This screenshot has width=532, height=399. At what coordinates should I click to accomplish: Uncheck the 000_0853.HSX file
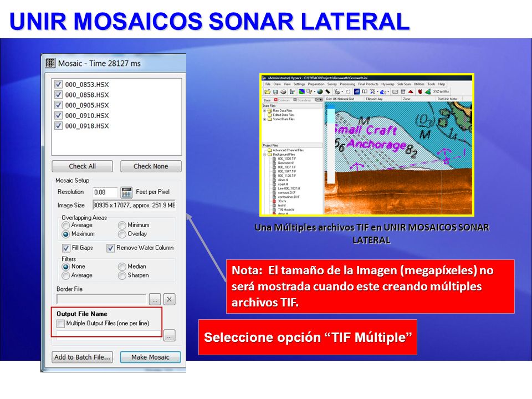pyautogui.click(x=58, y=84)
